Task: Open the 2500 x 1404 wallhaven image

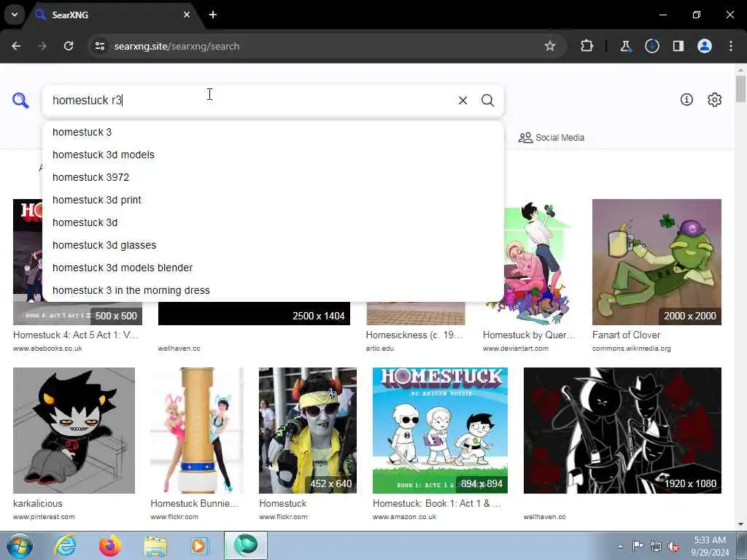Action: click(254, 314)
